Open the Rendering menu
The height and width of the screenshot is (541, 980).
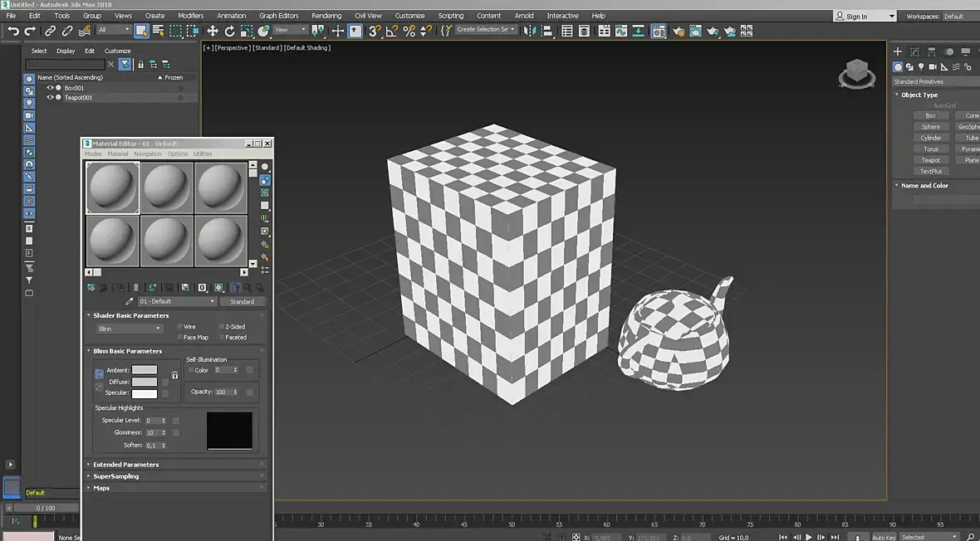326,16
